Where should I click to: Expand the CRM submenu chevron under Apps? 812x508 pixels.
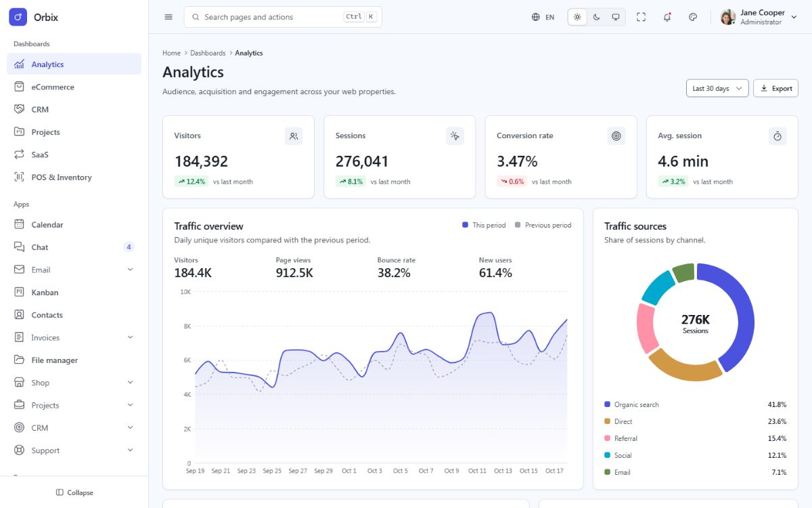tap(130, 427)
